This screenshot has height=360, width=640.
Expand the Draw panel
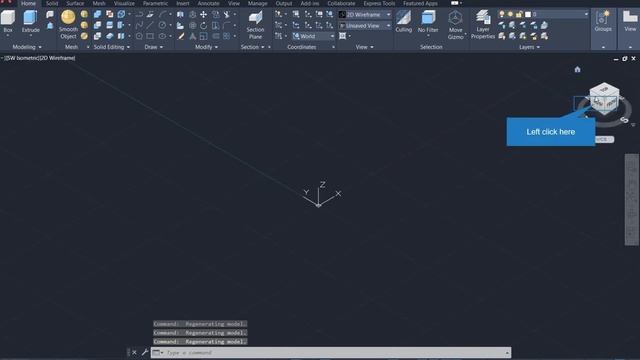click(x=154, y=47)
